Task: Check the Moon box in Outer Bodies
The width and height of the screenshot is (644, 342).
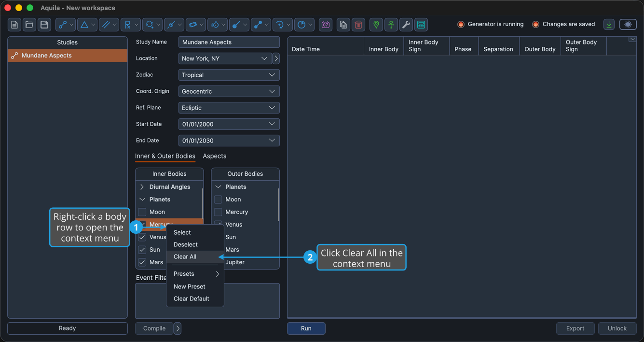Action: pyautogui.click(x=218, y=199)
